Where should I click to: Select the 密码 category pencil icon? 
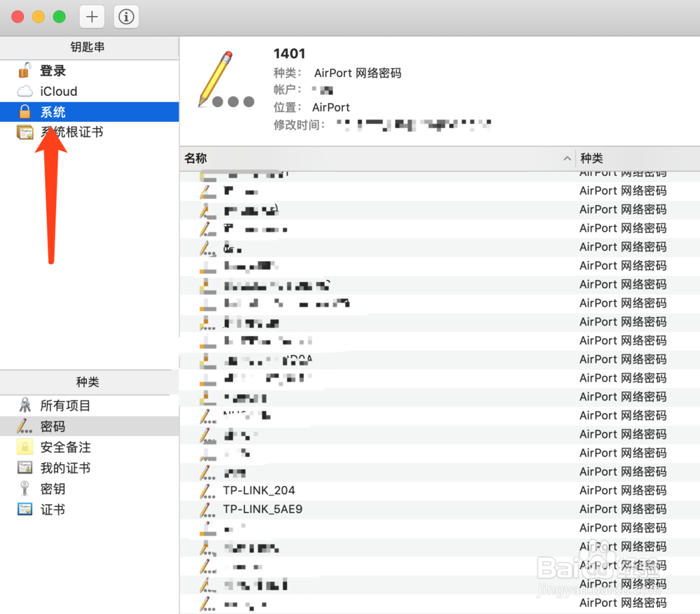(24, 426)
